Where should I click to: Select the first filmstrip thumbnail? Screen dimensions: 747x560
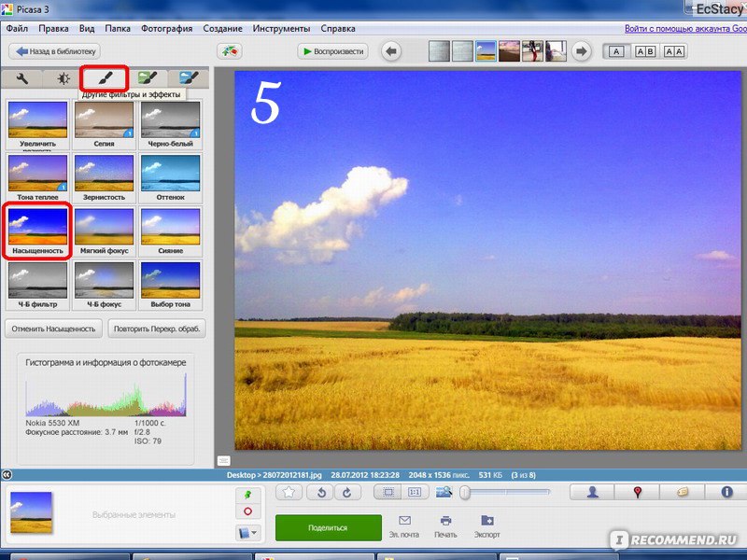(439, 51)
